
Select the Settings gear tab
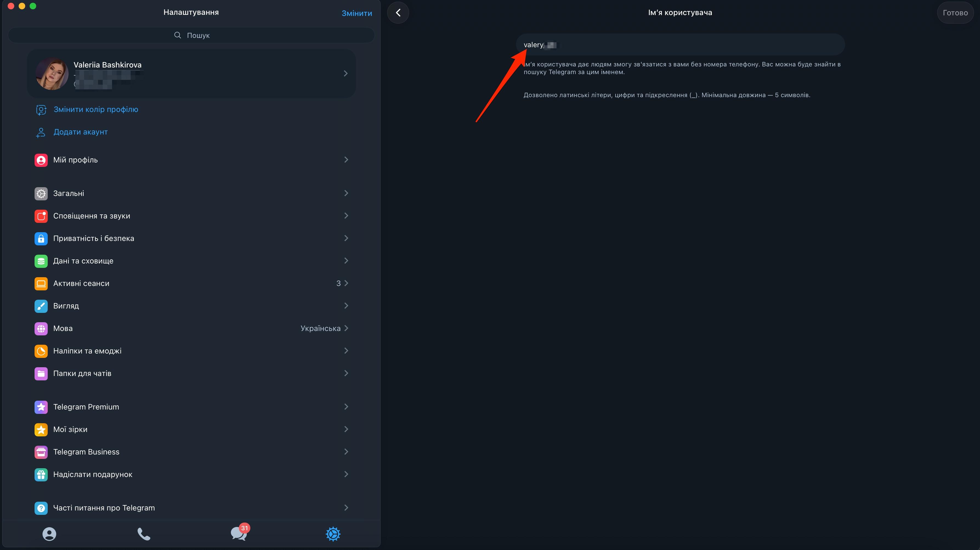[x=333, y=534]
